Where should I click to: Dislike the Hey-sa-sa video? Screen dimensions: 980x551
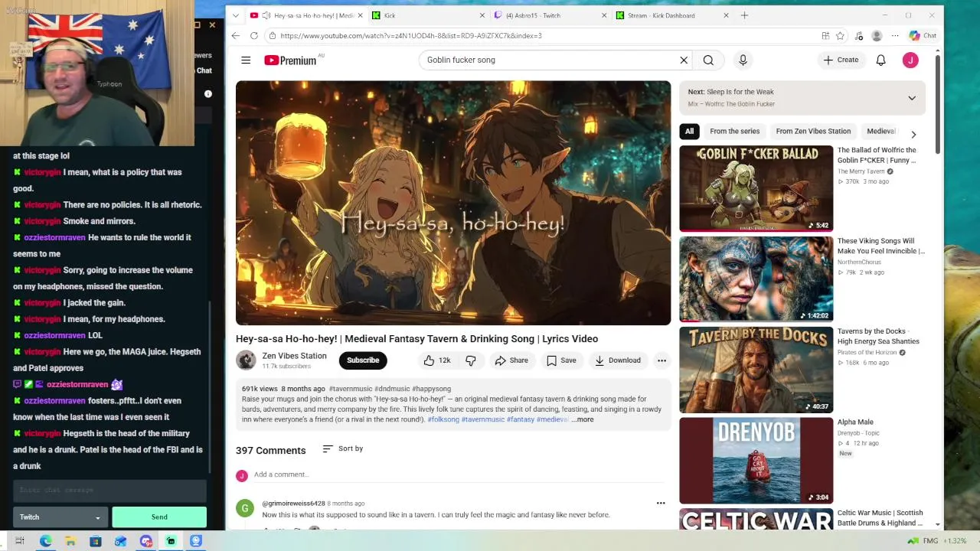[471, 360]
